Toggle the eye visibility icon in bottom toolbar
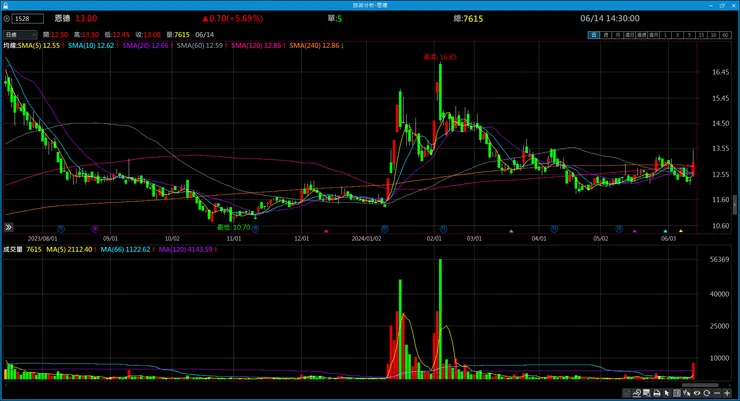This screenshot has width=740, height=401. click(x=697, y=393)
